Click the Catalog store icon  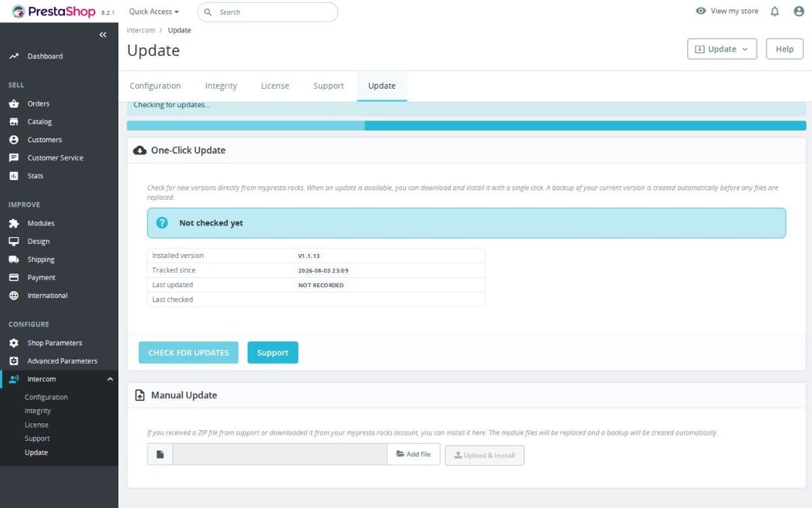point(14,122)
